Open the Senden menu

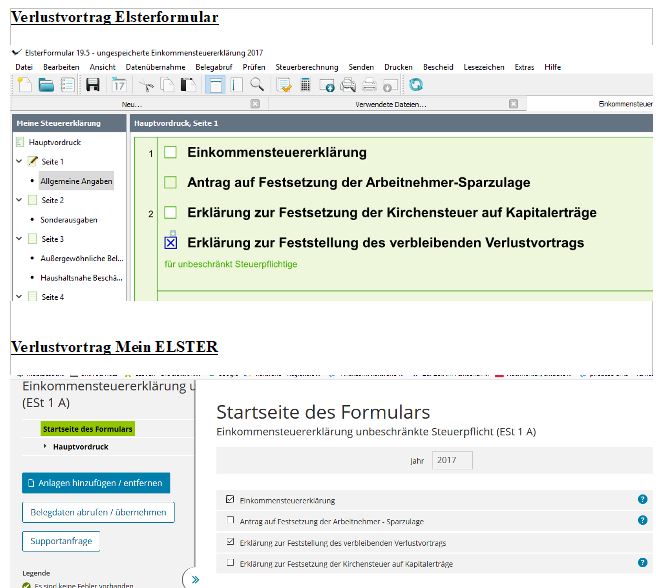pos(361,67)
